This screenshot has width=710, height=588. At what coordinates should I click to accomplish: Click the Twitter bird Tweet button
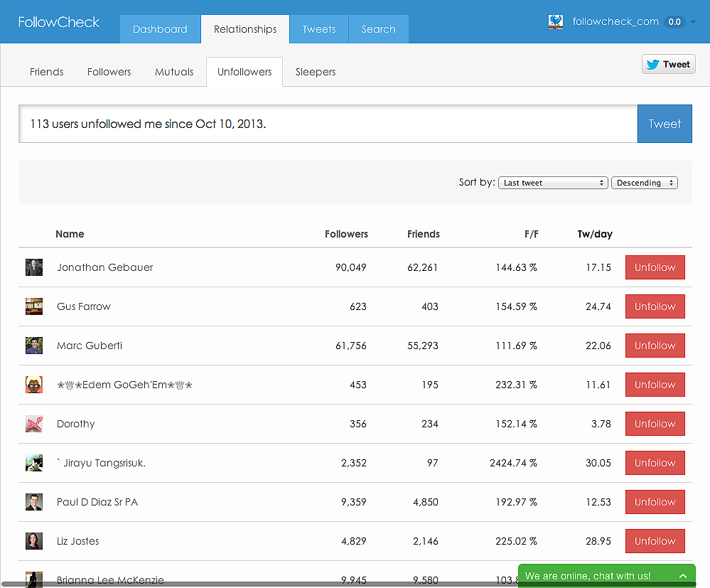(668, 64)
